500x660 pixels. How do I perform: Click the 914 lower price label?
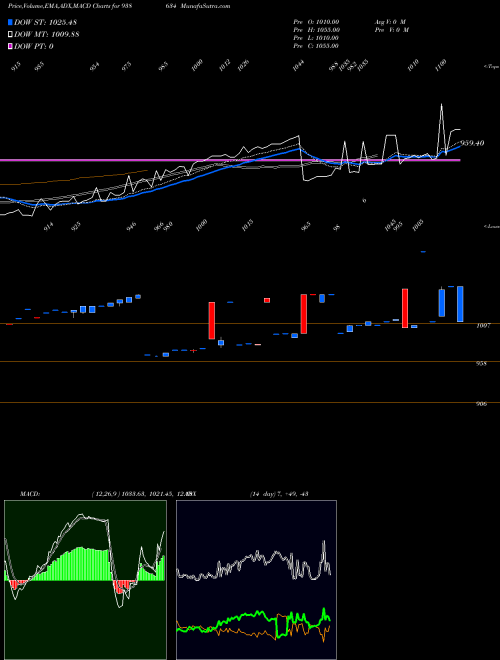(x=49, y=227)
